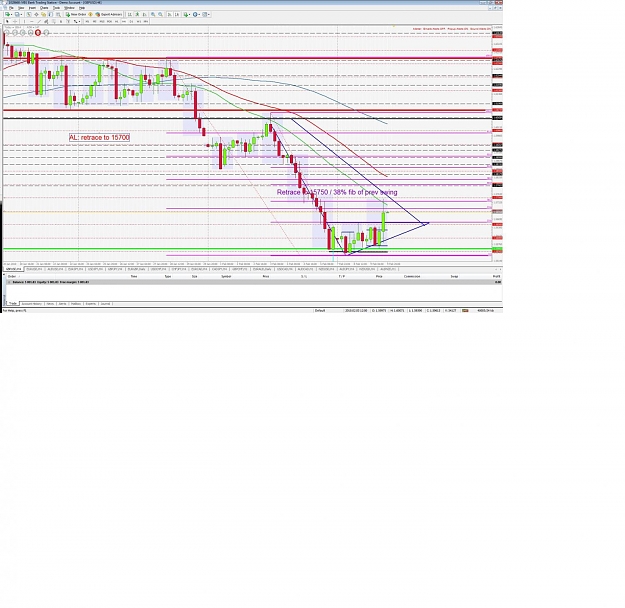
Task: Select the crosshair tool
Action: point(15,21)
